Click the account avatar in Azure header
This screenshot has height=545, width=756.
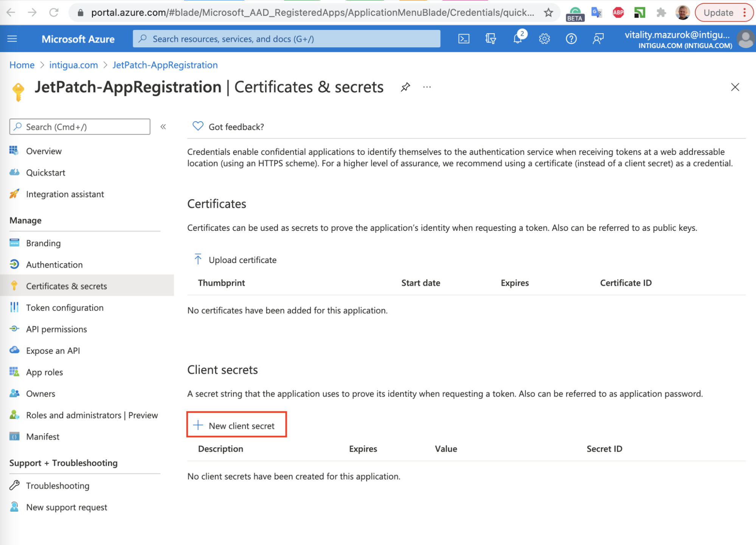(x=745, y=39)
